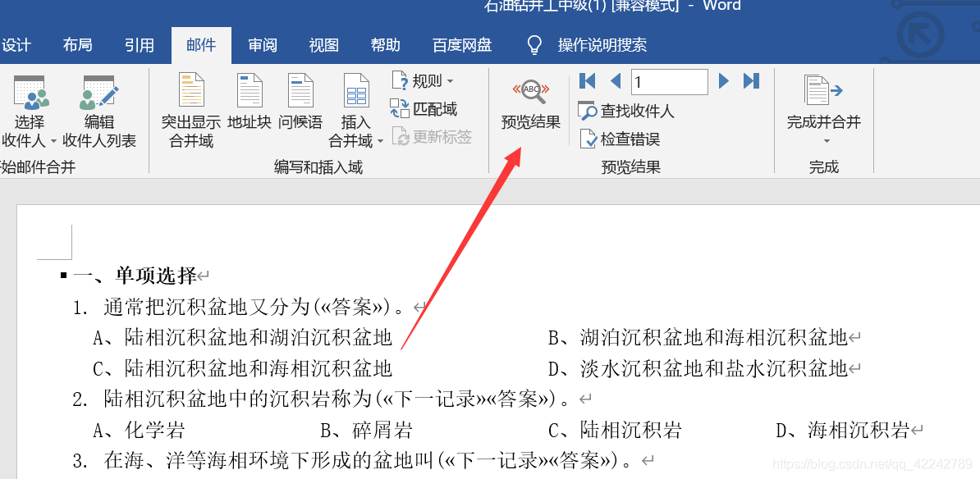Click 突出显示合并域 highlight icon
Screen dimensions: 980x479
[191, 90]
